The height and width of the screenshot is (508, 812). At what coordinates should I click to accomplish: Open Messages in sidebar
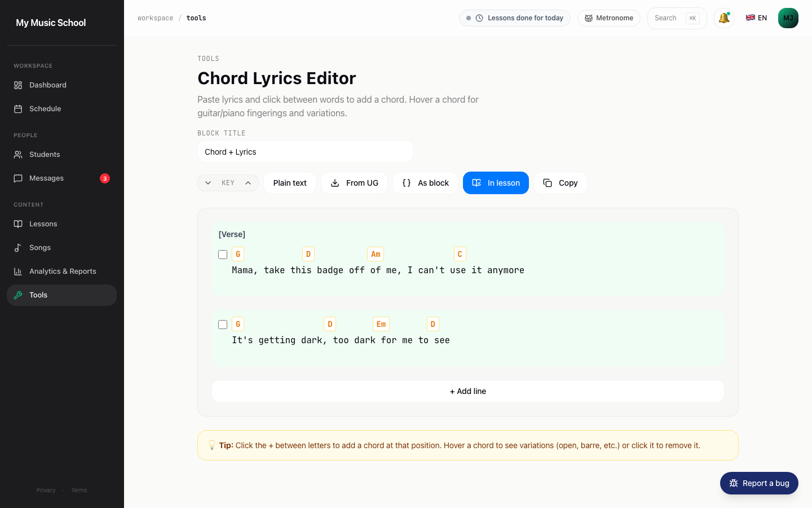point(61,178)
